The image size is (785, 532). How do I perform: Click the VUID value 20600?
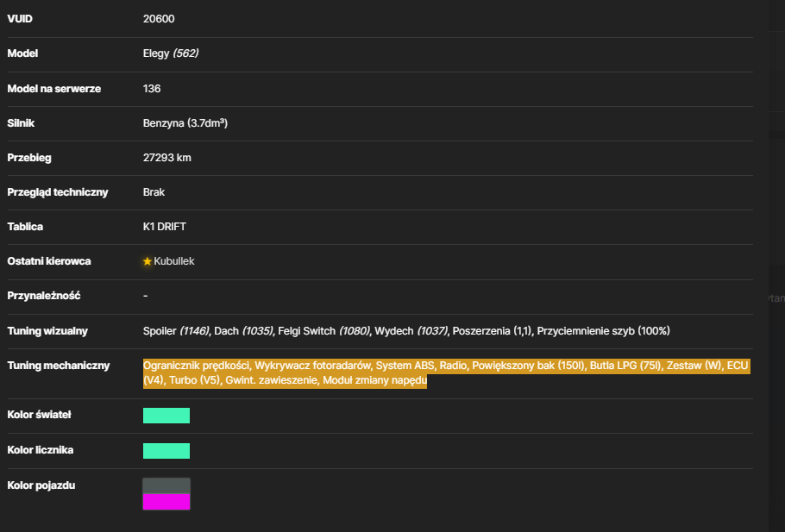159,19
